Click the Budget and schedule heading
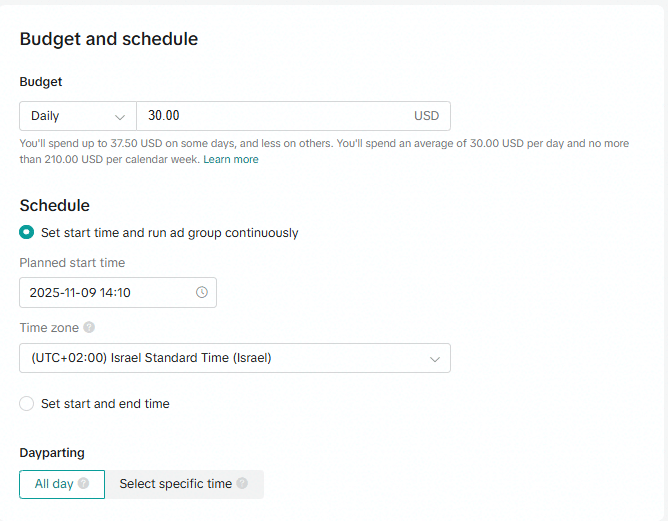Image resolution: width=668 pixels, height=521 pixels. pyautogui.click(x=109, y=39)
